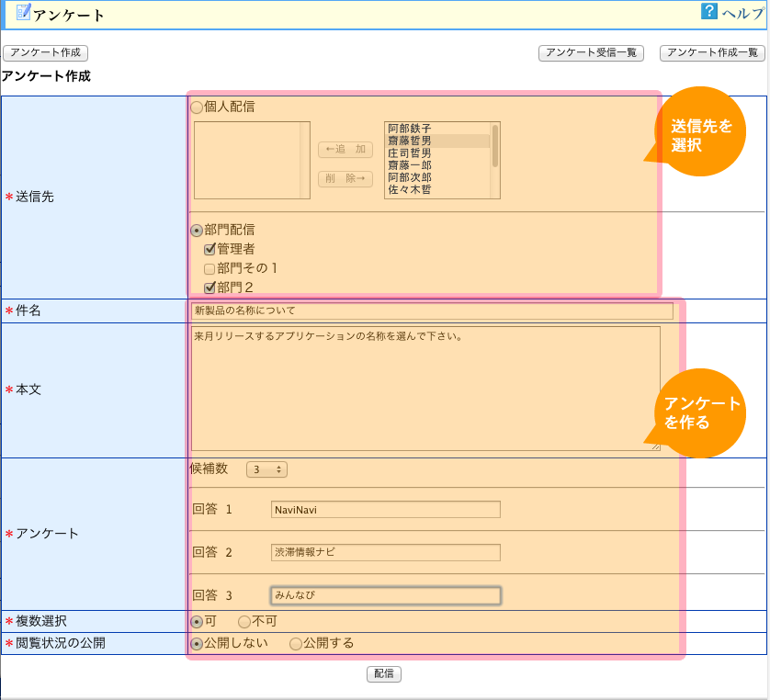
Task: Click the 回答 2 渋滞情報ナビ field
Action: (386, 552)
